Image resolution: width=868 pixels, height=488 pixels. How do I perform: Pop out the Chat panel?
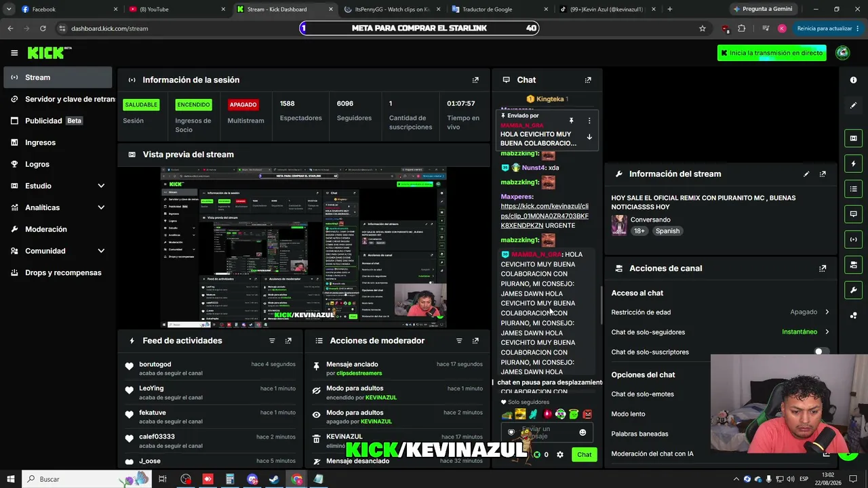pos(588,80)
